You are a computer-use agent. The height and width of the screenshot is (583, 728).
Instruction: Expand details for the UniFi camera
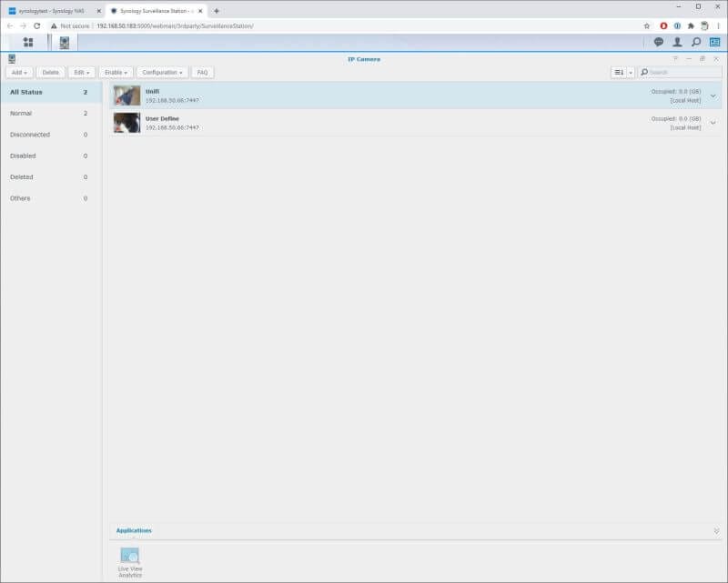pyautogui.click(x=713, y=95)
